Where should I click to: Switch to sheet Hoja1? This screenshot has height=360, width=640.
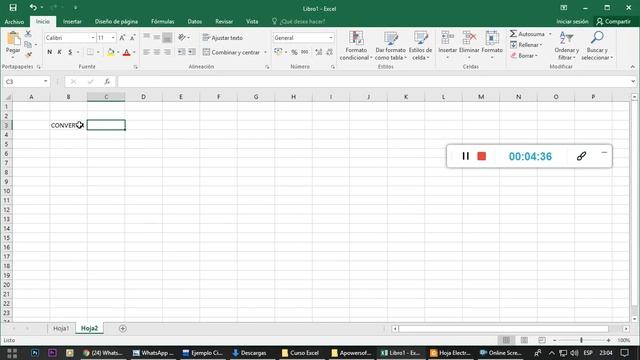(x=61, y=328)
